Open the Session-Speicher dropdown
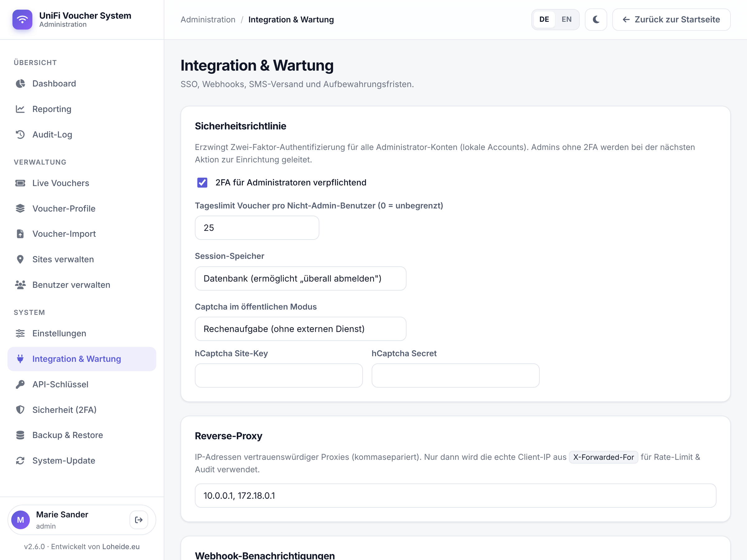Screen dimensions: 747x560 pyautogui.click(x=301, y=278)
